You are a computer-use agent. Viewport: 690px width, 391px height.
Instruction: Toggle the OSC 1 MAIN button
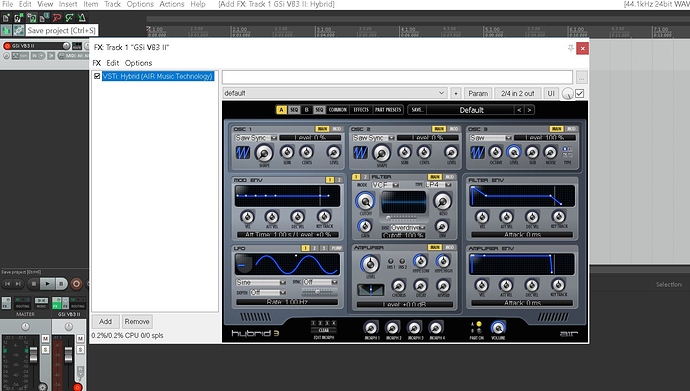322,129
